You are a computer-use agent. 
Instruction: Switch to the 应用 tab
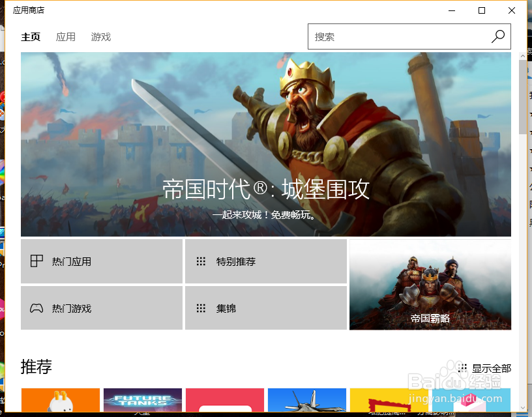point(65,36)
